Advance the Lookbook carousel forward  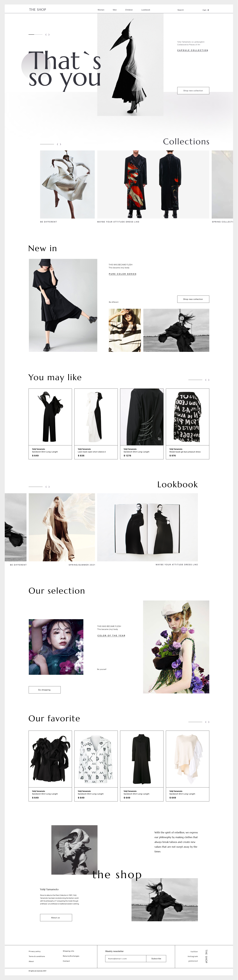tap(49, 487)
